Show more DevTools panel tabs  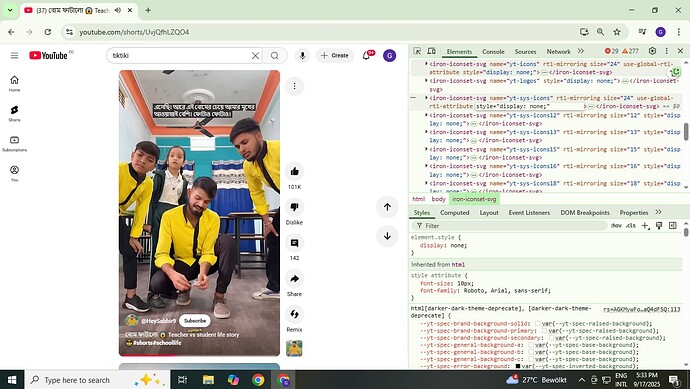tap(581, 51)
